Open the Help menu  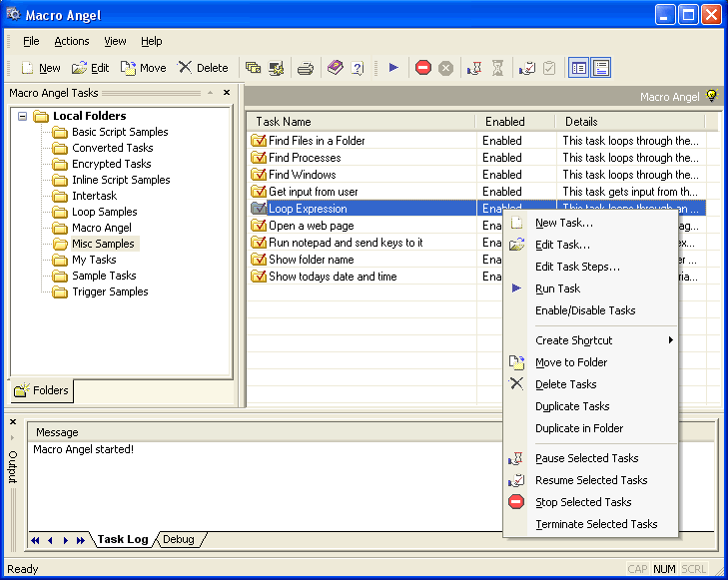click(x=152, y=41)
